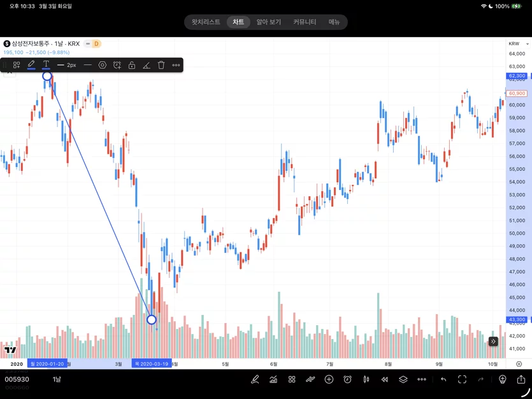The height and width of the screenshot is (399, 532).
Task: Delete the selected trend line with trash icon
Action: click(x=161, y=65)
